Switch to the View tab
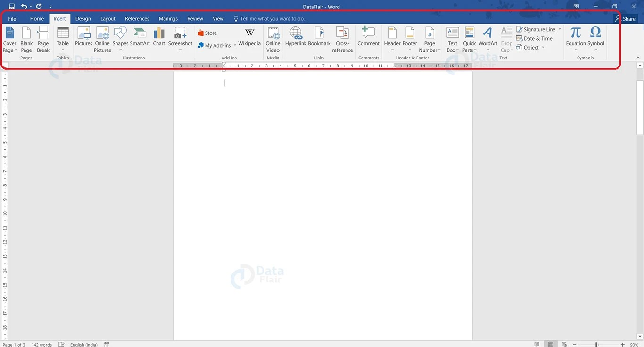 pos(218,19)
